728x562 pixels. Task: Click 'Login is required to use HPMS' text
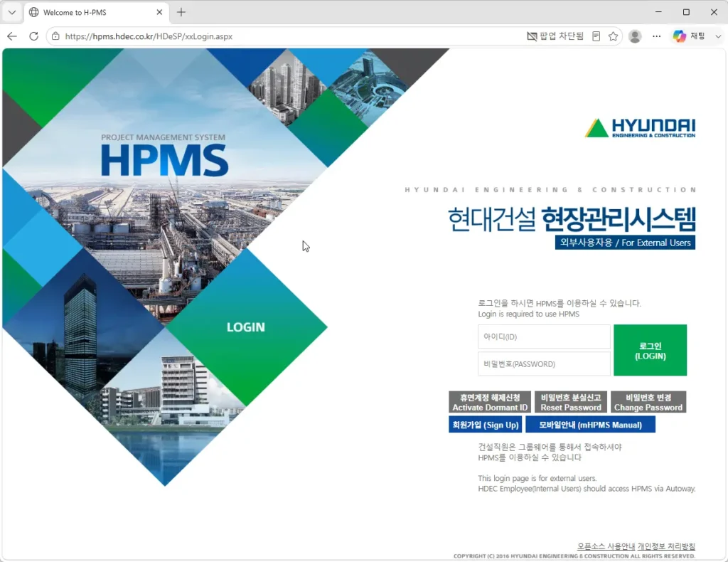tap(528, 314)
